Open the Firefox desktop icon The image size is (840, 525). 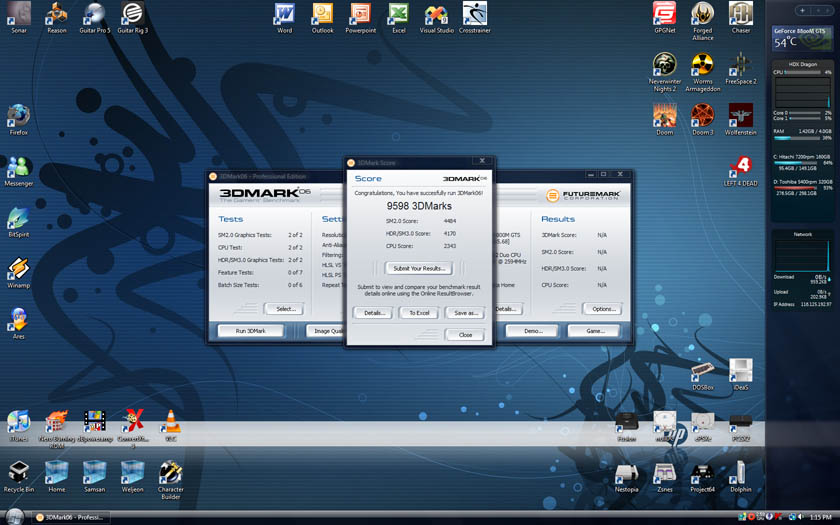click(x=19, y=119)
